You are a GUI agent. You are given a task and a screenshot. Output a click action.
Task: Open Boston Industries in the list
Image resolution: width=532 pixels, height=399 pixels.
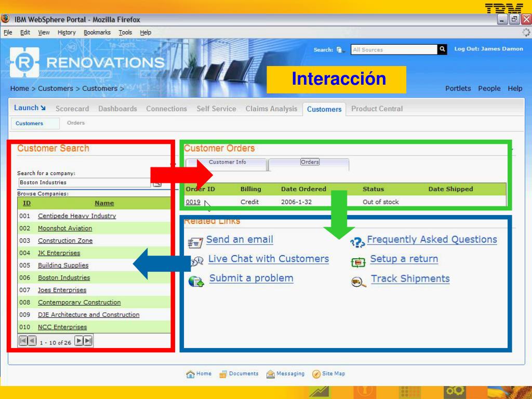[64, 277]
